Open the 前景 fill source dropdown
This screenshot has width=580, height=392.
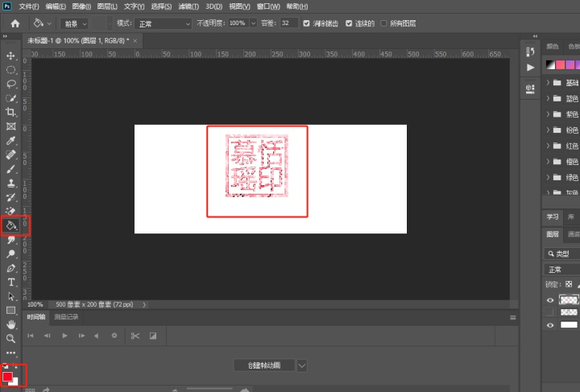click(x=74, y=24)
